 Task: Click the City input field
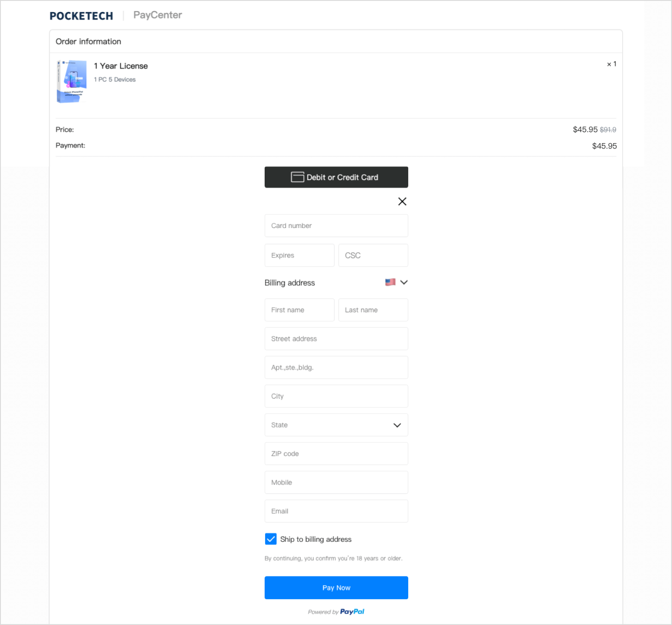tap(336, 396)
